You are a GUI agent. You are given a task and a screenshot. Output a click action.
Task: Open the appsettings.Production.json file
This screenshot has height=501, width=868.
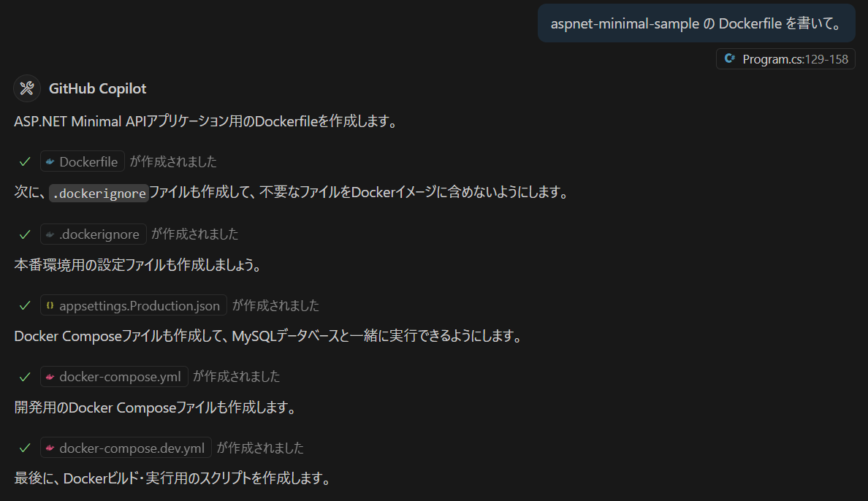tap(140, 305)
